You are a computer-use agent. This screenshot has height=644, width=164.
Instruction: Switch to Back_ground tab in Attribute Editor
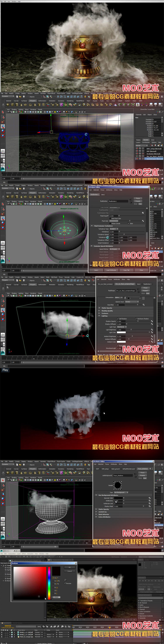pyautogui.click(x=116, y=469)
